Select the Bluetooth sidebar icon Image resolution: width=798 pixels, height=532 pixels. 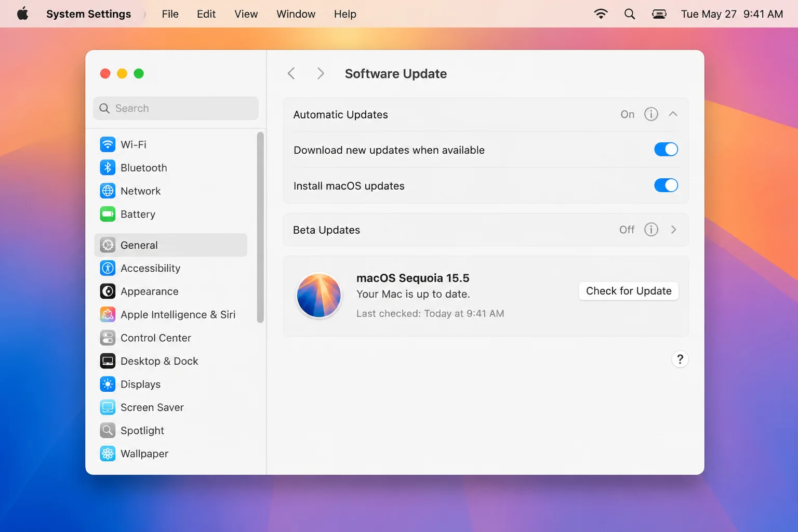pyautogui.click(x=108, y=168)
